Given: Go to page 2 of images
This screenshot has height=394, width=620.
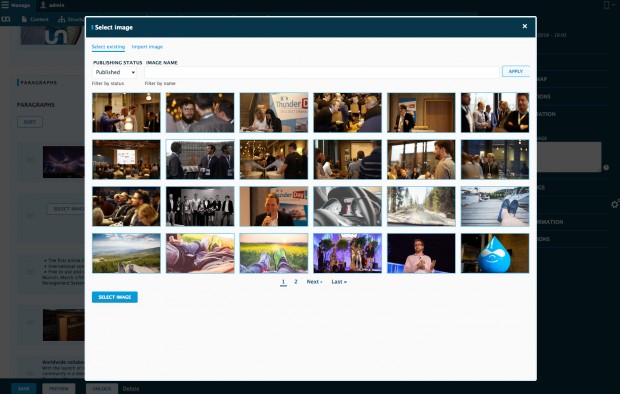Looking at the screenshot, I should [x=295, y=282].
